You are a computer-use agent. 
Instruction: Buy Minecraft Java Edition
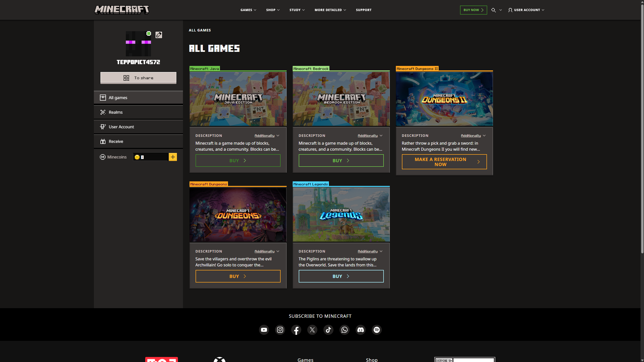click(x=238, y=160)
